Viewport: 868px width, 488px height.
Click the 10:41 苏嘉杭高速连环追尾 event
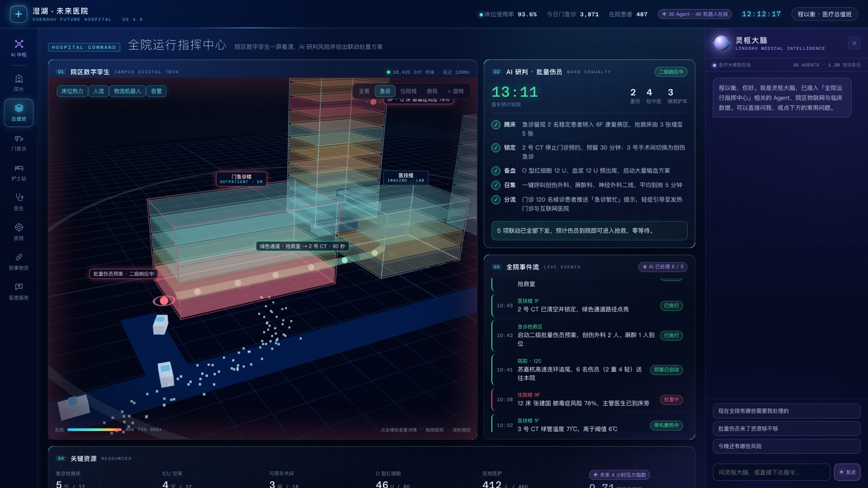588,370
